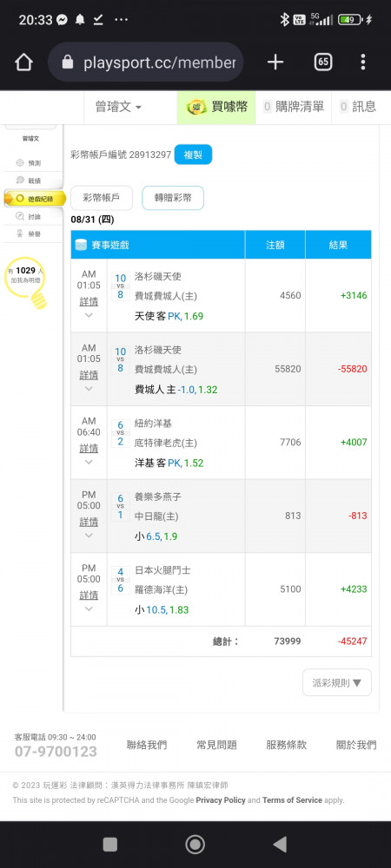Select 預測 in the sidebar

click(x=29, y=163)
